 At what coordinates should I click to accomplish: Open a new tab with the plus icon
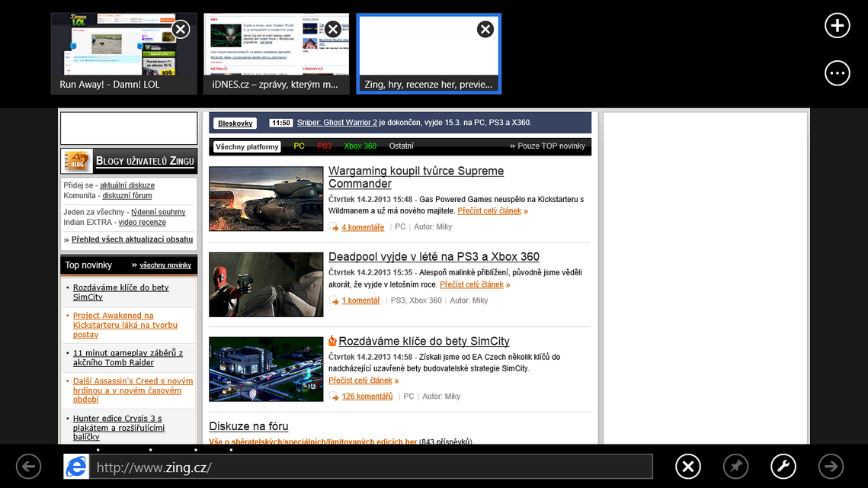837,25
